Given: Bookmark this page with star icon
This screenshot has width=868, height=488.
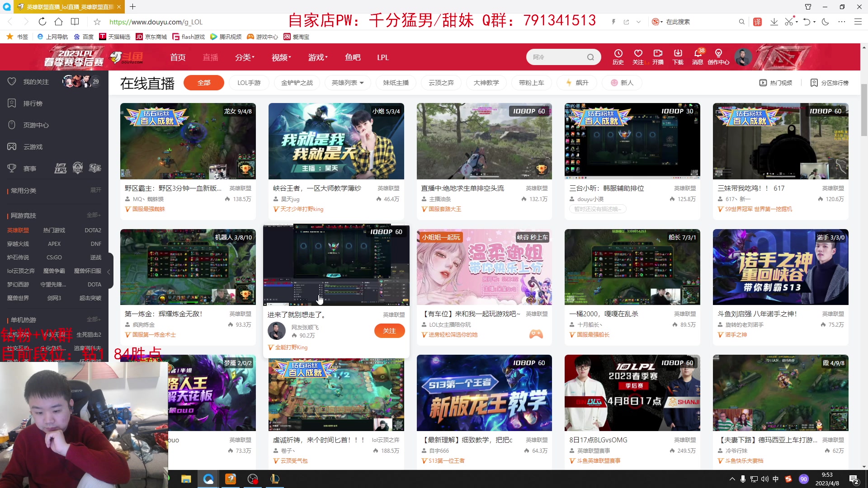Looking at the screenshot, I should pyautogui.click(x=97, y=22).
